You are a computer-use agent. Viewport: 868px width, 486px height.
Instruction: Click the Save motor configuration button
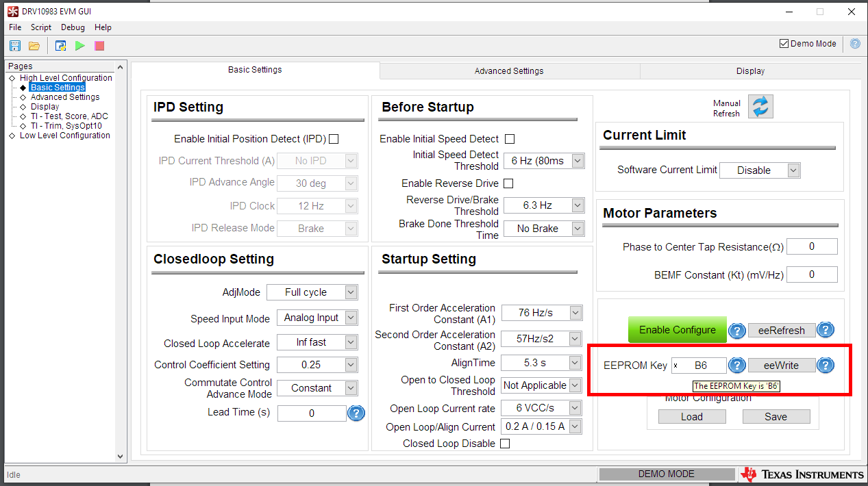(x=776, y=417)
